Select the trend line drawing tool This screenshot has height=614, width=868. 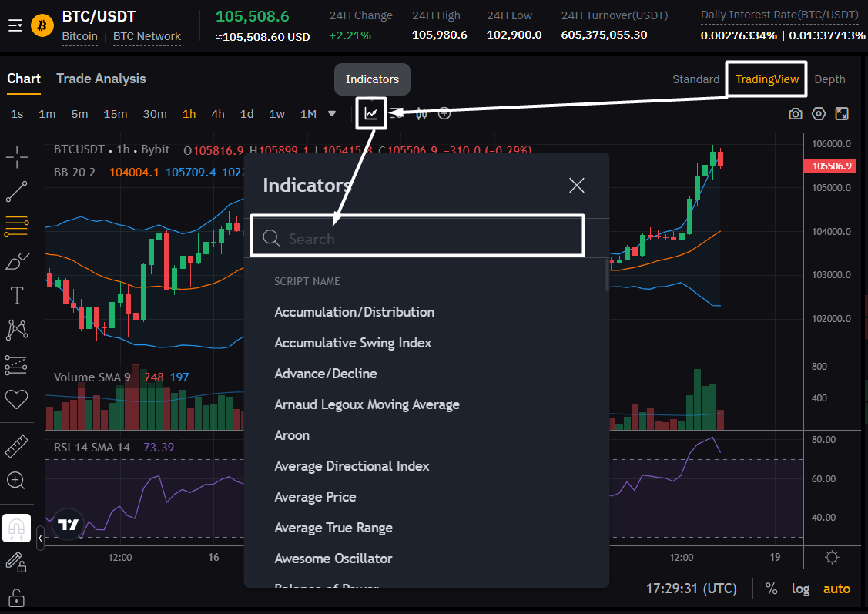[17, 192]
